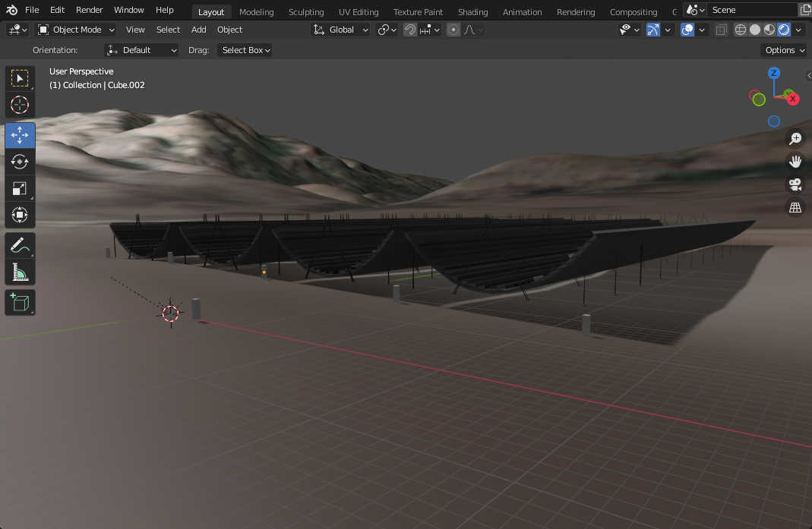
Task: Pick the Scale tool
Action: pos(20,187)
